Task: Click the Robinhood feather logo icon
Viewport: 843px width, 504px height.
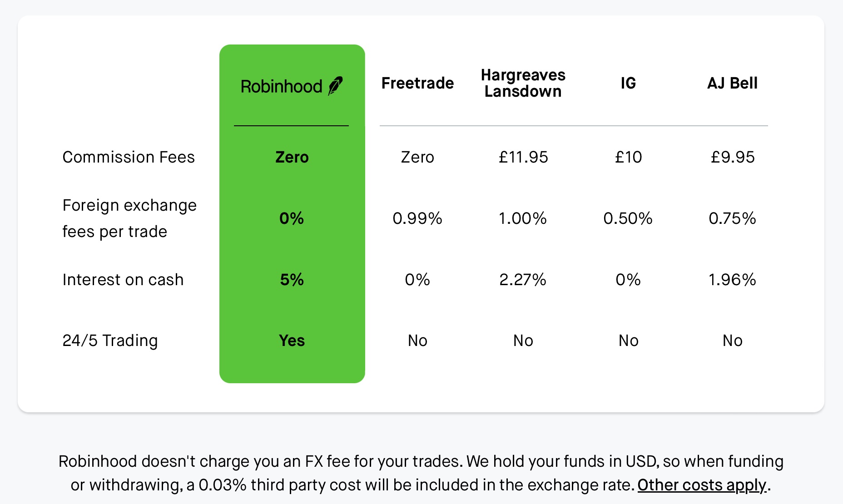Action: click(x=336, y=85)
